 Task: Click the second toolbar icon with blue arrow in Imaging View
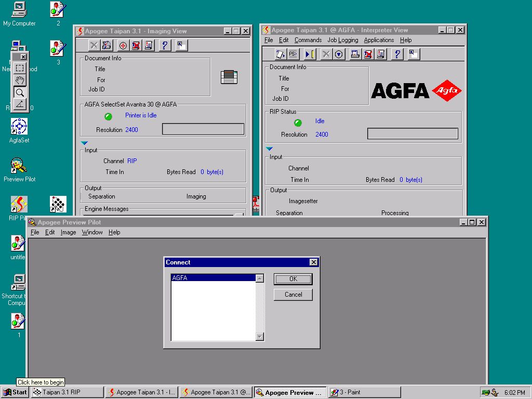point(107,45)
